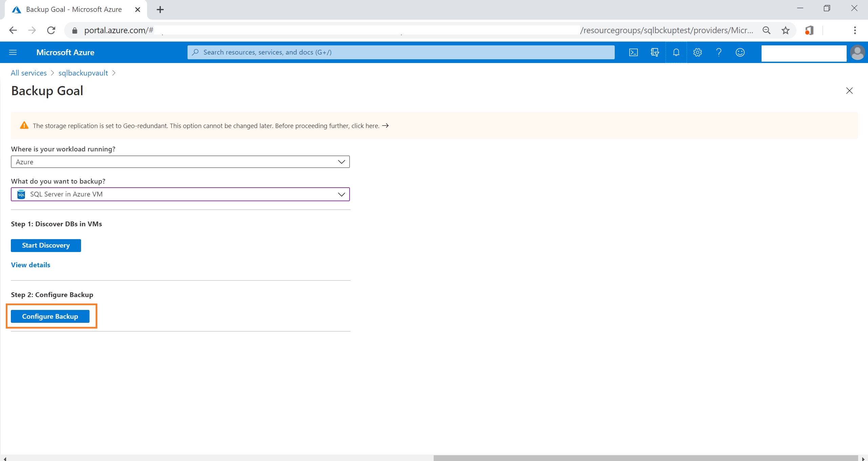Viewport: 868px width, 461px height.
Task: Expand the workload running dropdown
Action: [180, 162]
